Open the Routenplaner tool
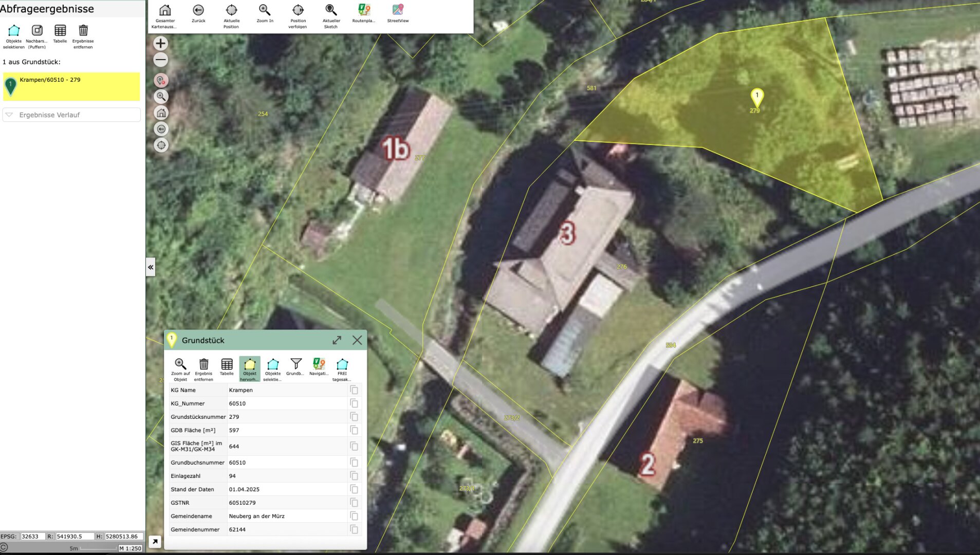The image size is (980, 555). pos(364,10)
